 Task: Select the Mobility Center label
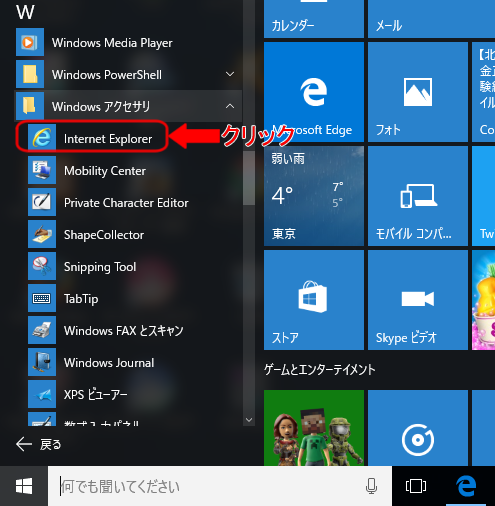pyautogui.click(x=105, y=171)
